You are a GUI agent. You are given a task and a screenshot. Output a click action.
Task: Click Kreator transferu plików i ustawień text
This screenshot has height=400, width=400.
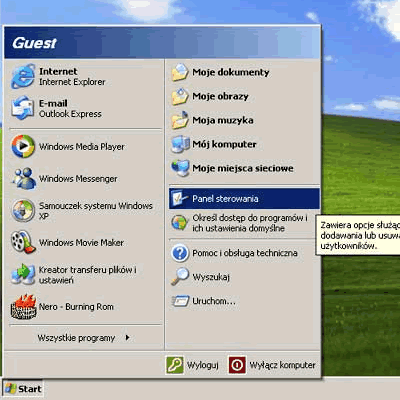click(88, 275)
